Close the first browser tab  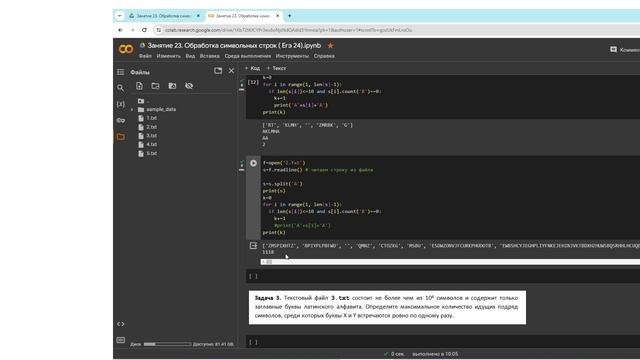pos(198,16)
